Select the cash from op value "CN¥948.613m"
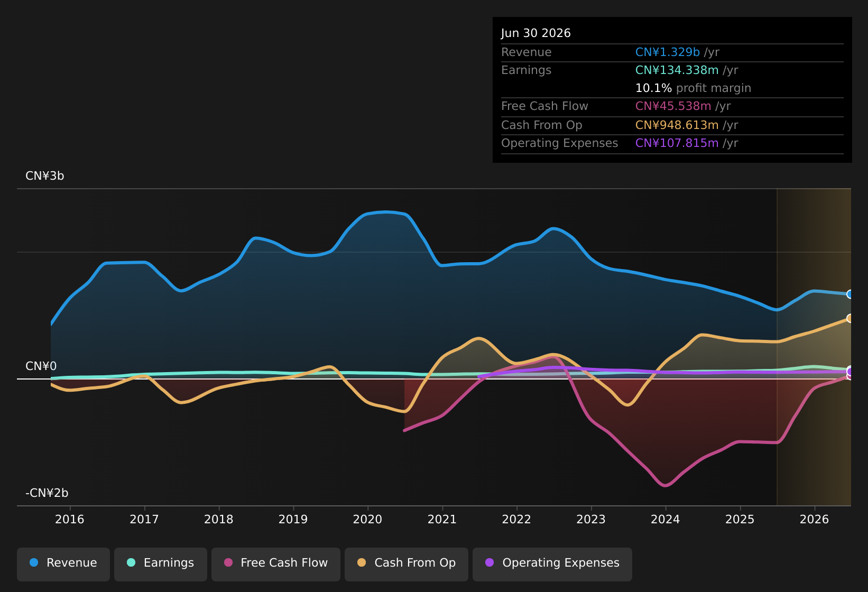868x592 pixels. 677,125
